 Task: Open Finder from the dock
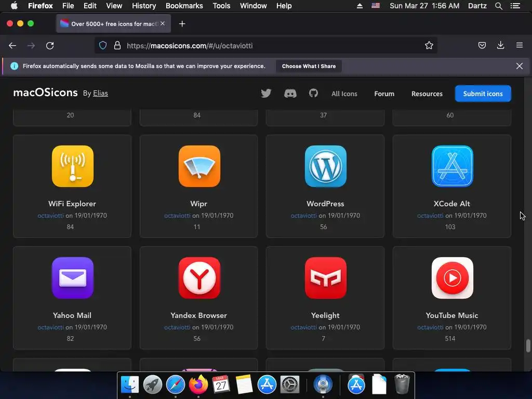pyautogui.click(x=130, y=385)
